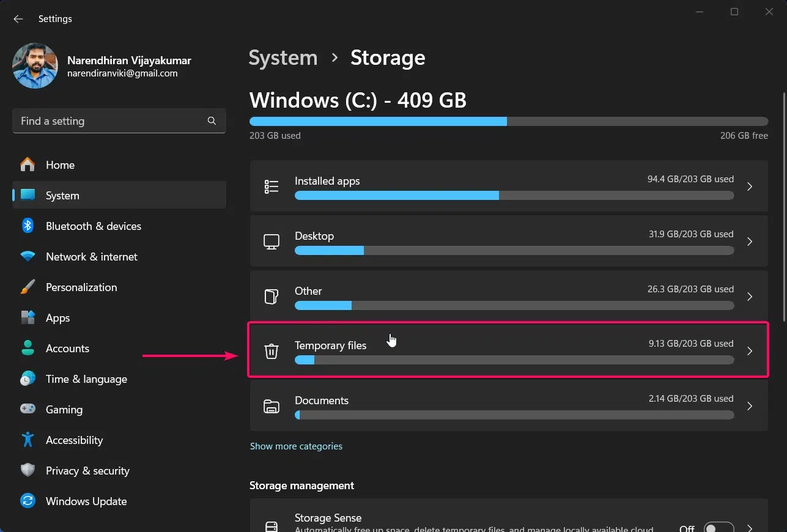Click the search magnifier icon
Screen dimensions: 787x532
[x=212, y=121]
